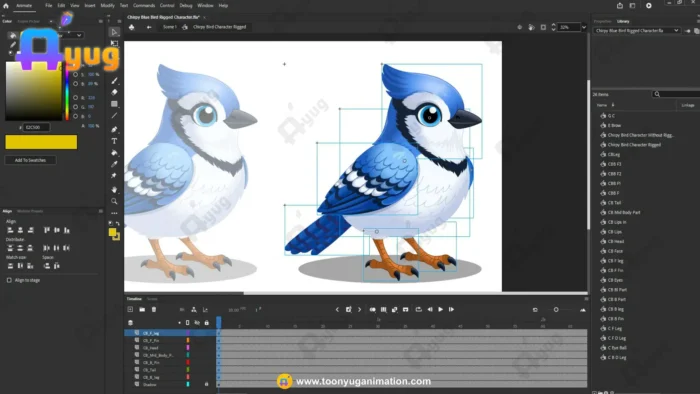700x394 pixels.
Task: Toggle the Onion Skin icon
Action: (x=372, y=309)
